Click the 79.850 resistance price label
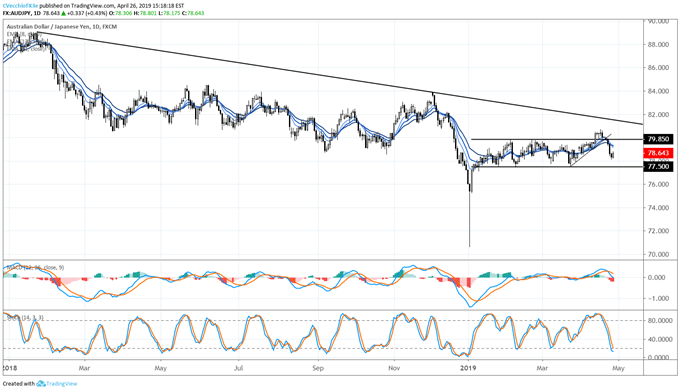 click(x=658, y=139)
